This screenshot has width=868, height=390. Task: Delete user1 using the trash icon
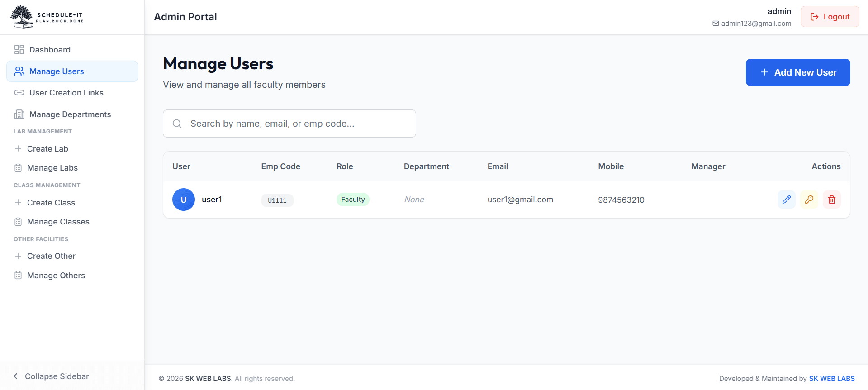click(x=831, y=200)
